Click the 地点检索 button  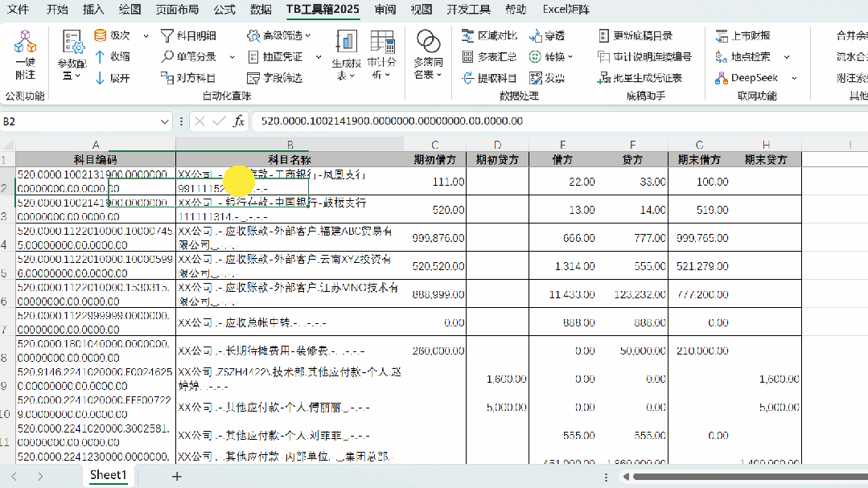tap(743, 56)
